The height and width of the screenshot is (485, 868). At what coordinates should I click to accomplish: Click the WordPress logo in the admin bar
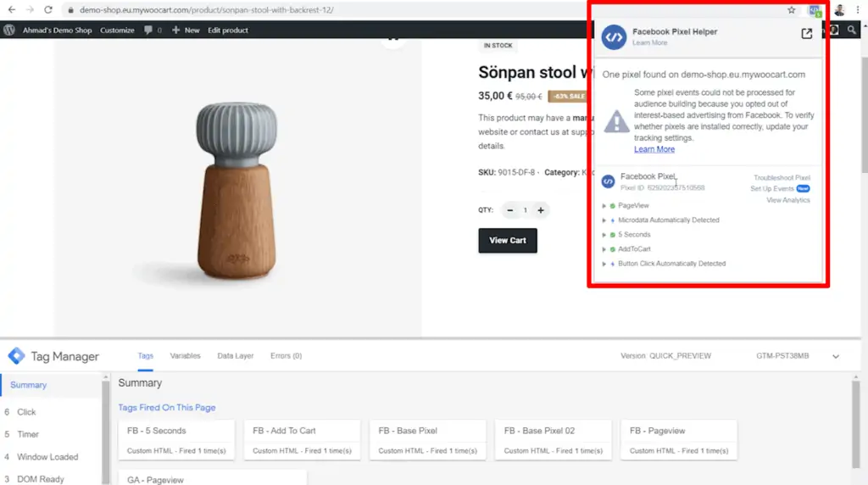[x=9, y=30]
